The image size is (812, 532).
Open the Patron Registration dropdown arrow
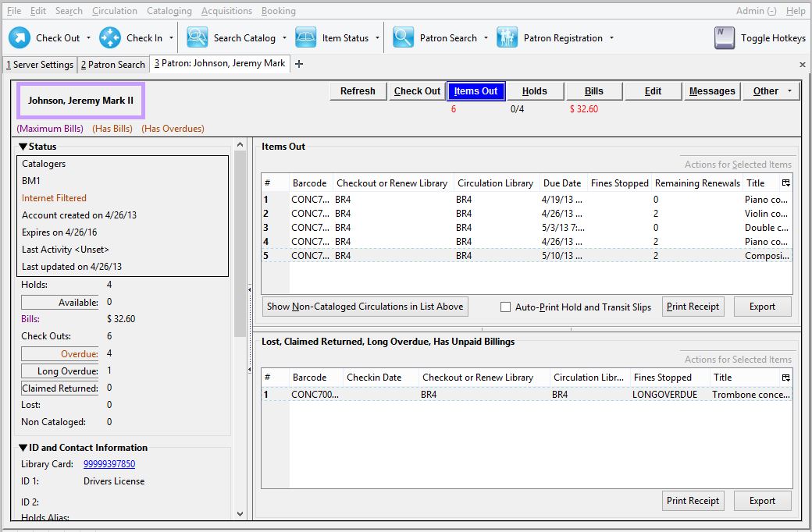coord(611,37)
